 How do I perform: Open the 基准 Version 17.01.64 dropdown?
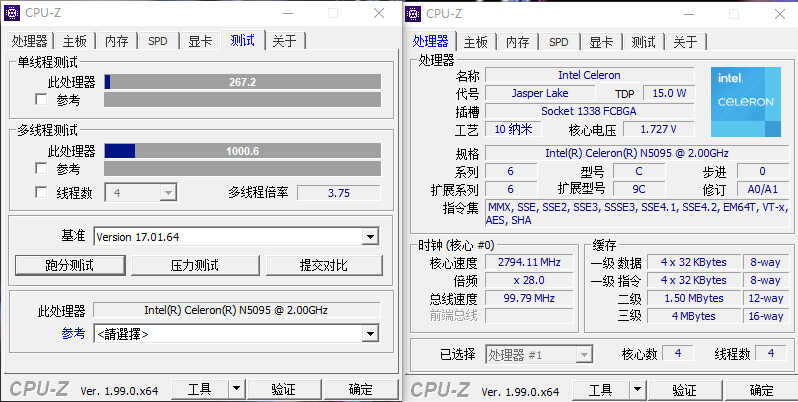(x=236, y=237)
